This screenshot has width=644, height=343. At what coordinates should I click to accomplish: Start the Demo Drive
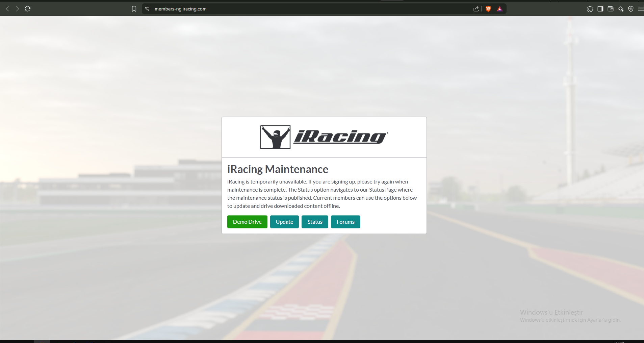(247, 222)
